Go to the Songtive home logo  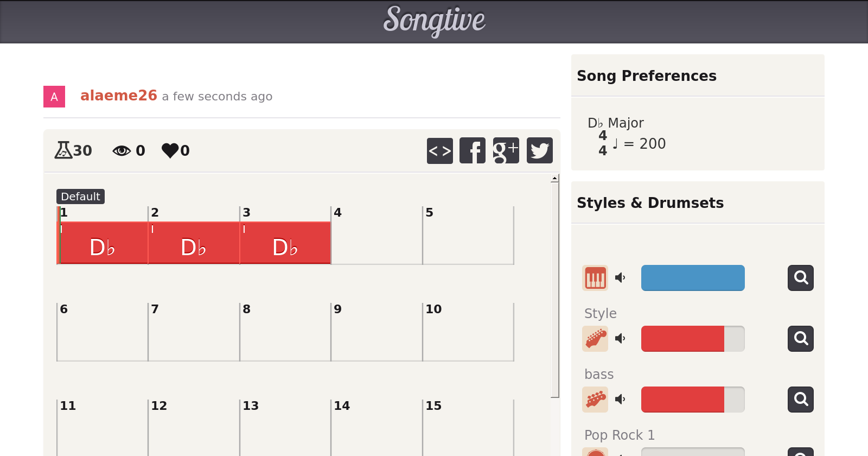(434, 21)
